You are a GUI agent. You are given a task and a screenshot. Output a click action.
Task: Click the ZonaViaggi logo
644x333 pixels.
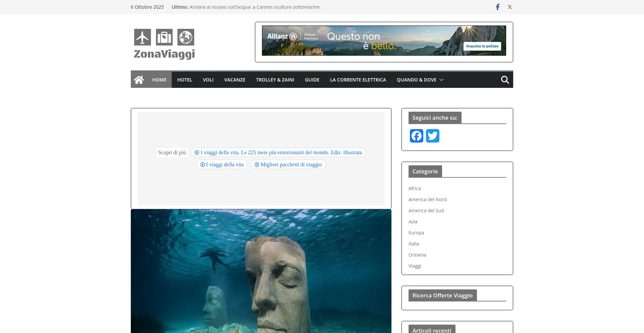[x=164, y=44]
